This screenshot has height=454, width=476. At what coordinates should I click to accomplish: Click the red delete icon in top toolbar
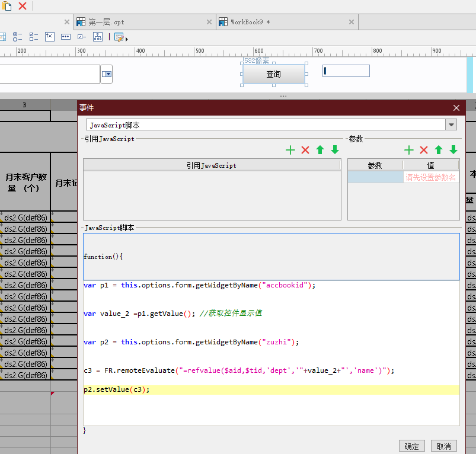[x=23, y=5]
